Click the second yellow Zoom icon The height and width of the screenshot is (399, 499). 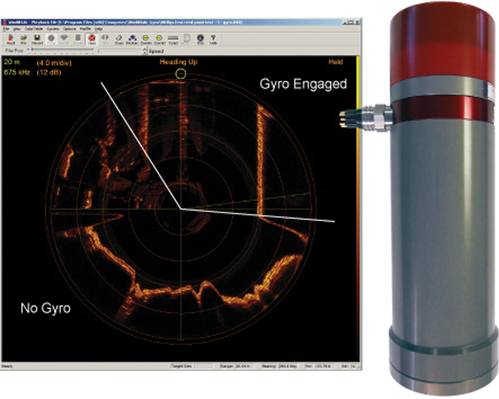(x=159, y=39)
